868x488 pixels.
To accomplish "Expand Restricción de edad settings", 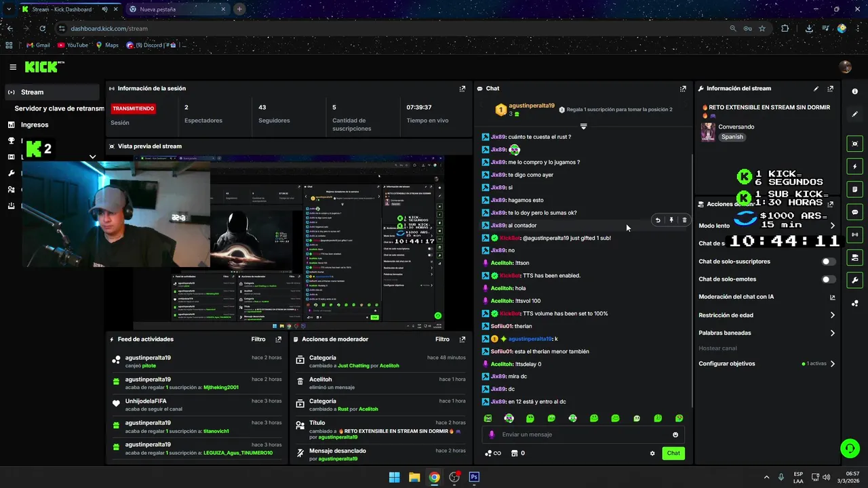I will (x=833, y=315).
